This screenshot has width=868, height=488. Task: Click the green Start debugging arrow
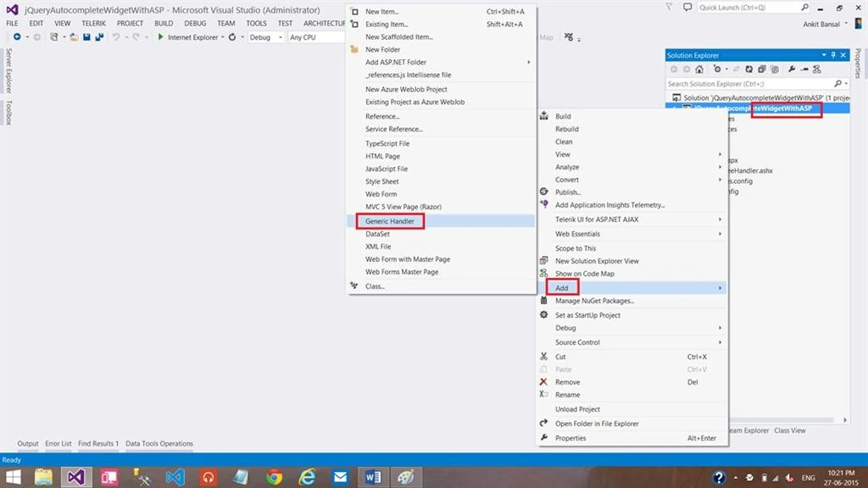point(160,37)
